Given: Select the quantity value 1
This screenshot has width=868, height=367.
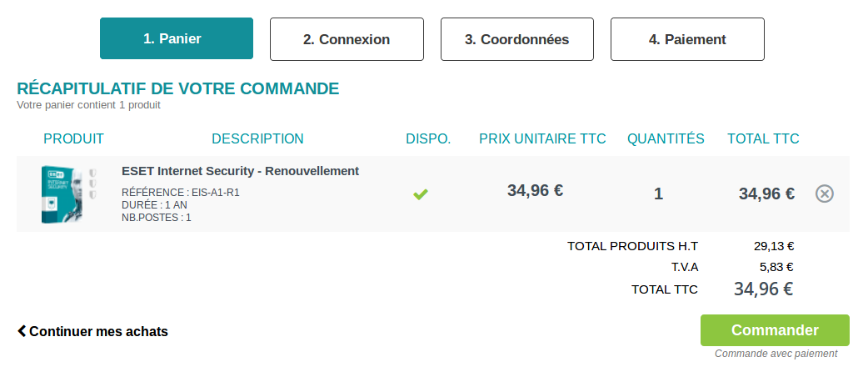Looking at the screenshot, I should pos(658,194).
